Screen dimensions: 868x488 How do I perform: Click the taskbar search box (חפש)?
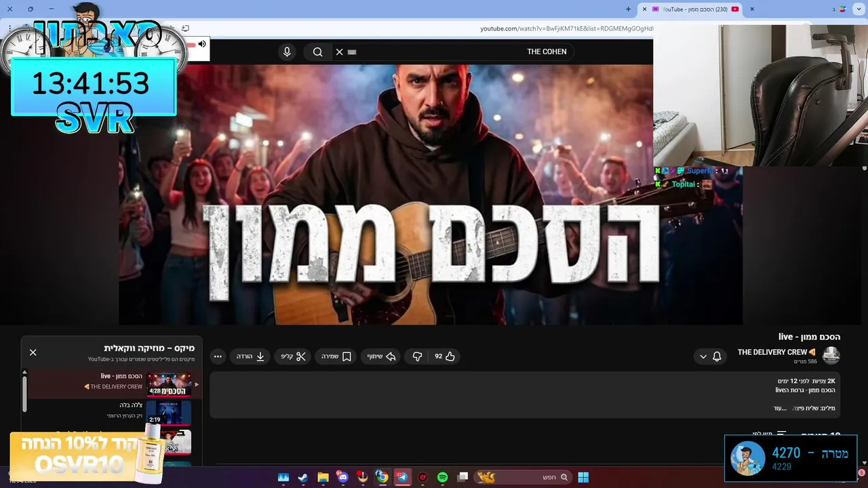[x=523, y=477]
